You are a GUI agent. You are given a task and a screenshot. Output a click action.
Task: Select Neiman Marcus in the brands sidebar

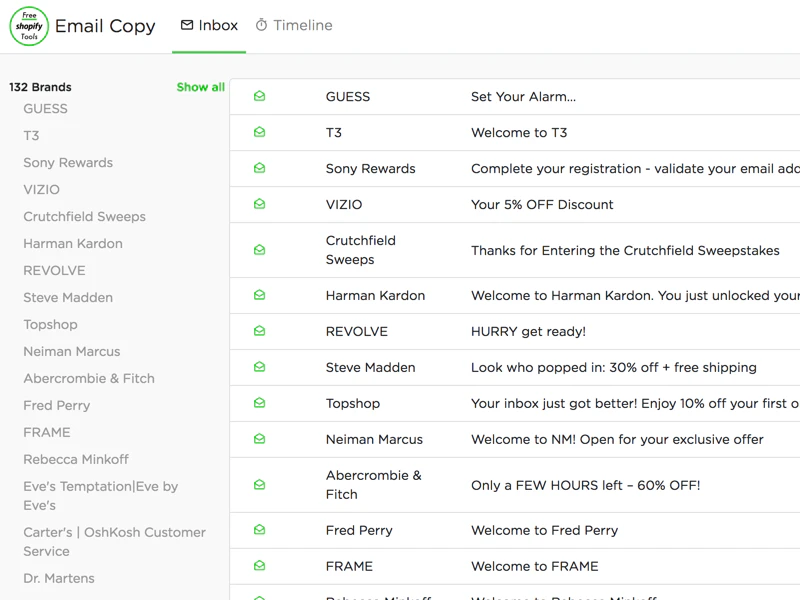point(71,352)
